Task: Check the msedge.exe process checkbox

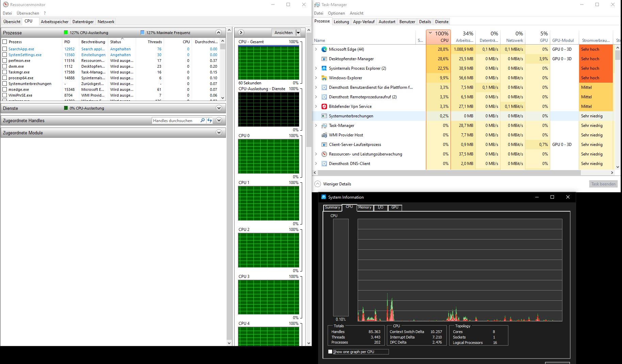Action: (x=5, y=89)
